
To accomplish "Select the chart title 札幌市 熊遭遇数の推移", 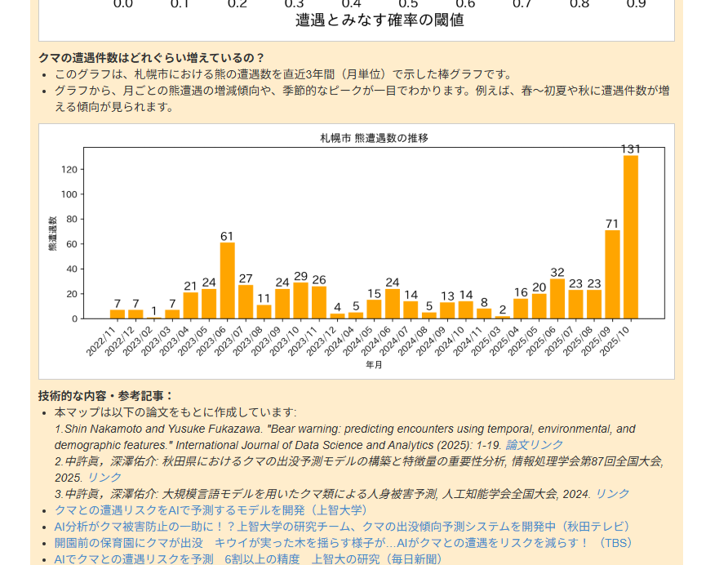I will pos(375,138).
